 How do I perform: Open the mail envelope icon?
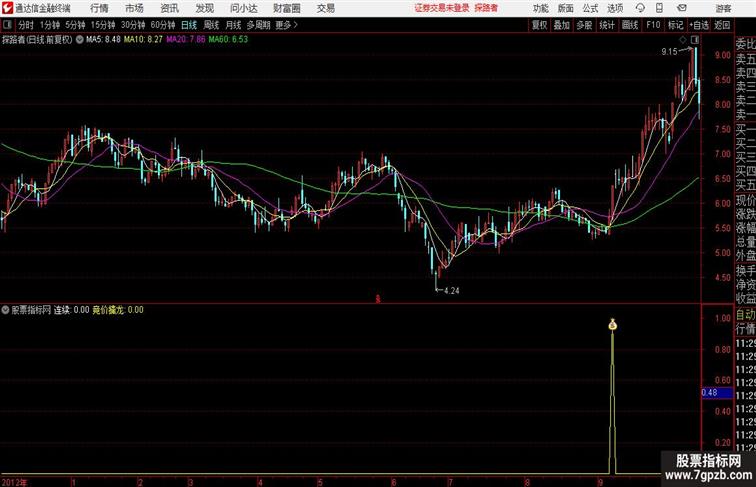point(682,8)
